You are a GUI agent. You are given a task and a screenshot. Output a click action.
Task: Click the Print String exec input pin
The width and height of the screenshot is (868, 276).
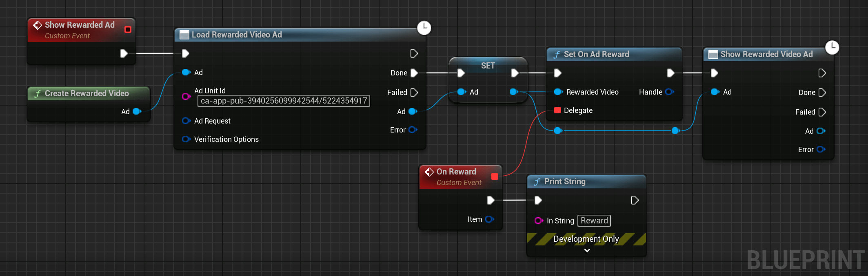click(538, 200)
